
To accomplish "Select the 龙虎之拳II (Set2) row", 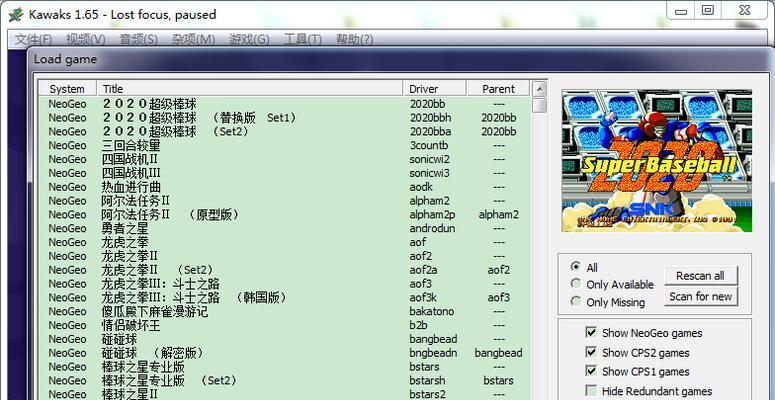I will (284, 270).
